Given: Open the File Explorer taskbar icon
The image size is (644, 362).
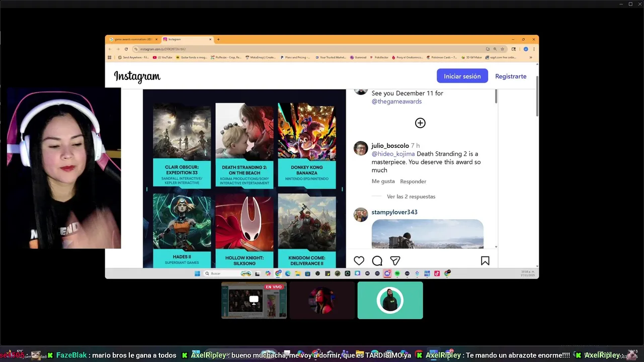Looking at the screenshot, I should tap(298, 274).
